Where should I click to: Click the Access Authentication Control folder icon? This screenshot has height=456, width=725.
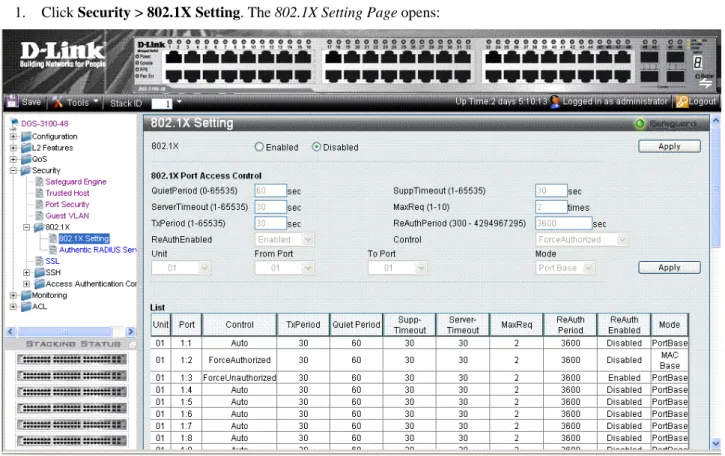tap(39, 283)
